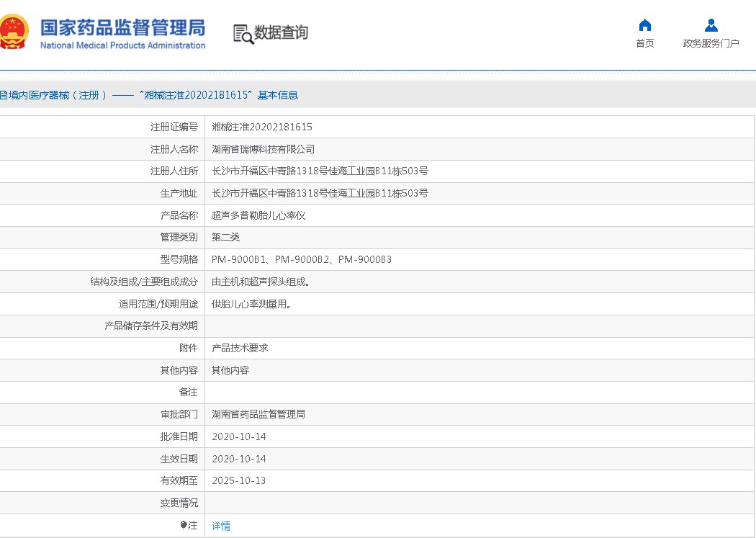This screenshot has height=538, width=756.
Task: Open 产品技术要求 attachment
Action: (240, 348)
